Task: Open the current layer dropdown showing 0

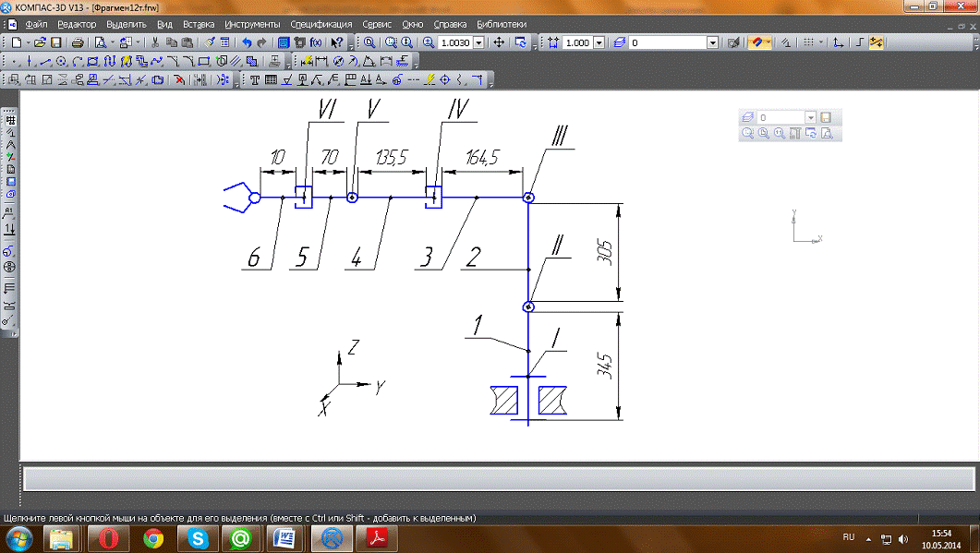Action: [x=712, y=42]
